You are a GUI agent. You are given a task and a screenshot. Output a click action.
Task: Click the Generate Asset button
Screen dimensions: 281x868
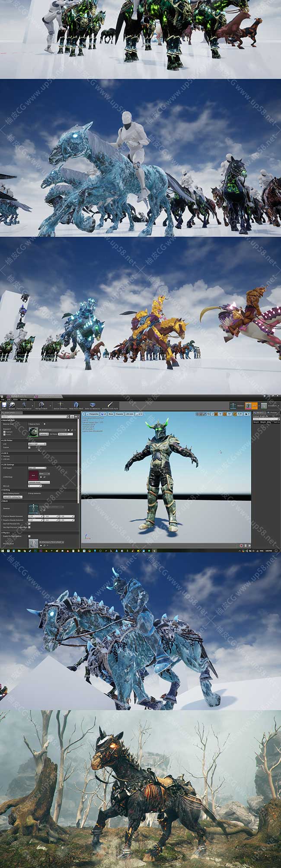(39, 482)
